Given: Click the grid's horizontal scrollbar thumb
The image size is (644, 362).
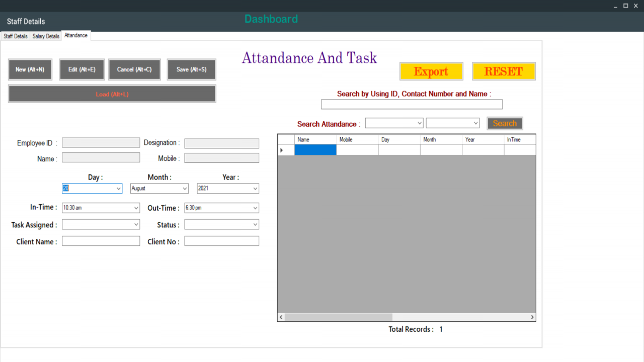Looking at the screenshot, I should [x=339, y=317].
